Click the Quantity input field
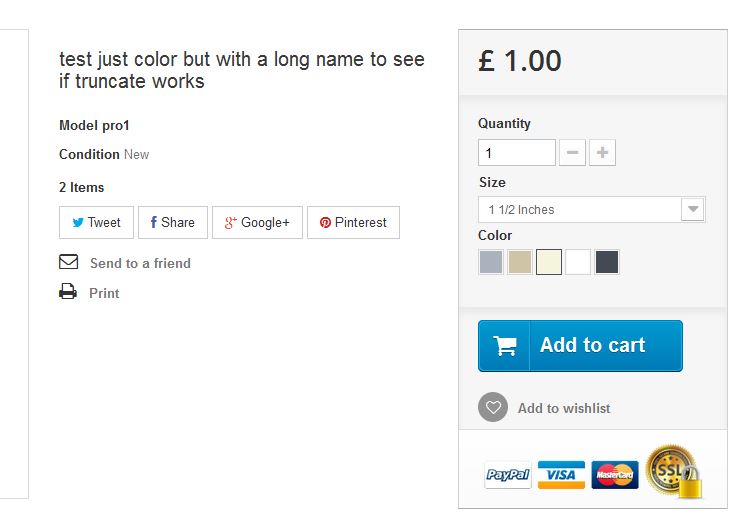 click(x=516, y=153)
